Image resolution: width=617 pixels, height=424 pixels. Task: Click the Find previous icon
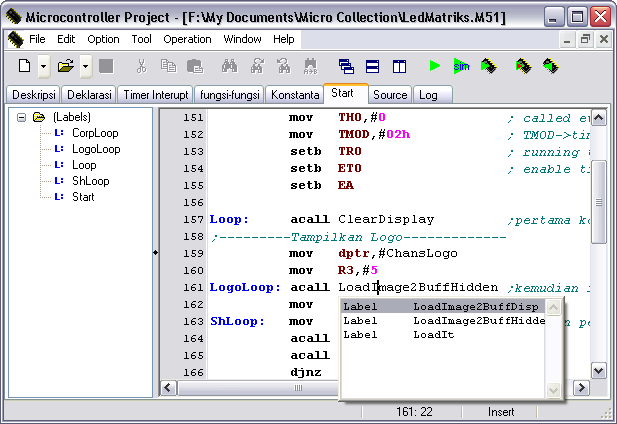point(283,66)
